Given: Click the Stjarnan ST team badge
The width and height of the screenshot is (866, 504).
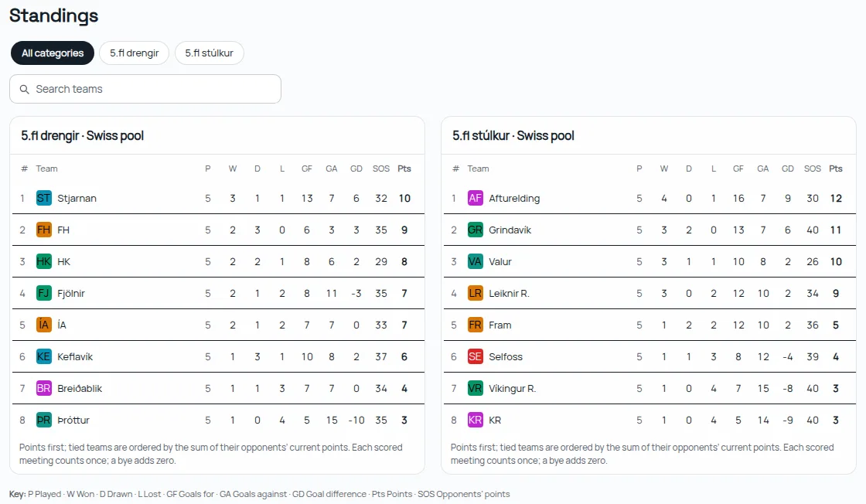Looking at the screenshot, I should [x=43, y=198].
